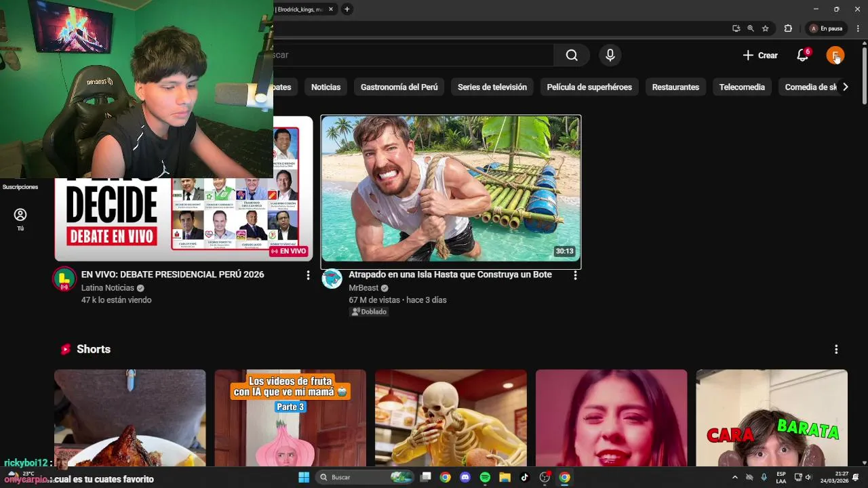Click the Doblado dubbed badge
Screen dimensions: 868x488
click(x=369, y=312)
